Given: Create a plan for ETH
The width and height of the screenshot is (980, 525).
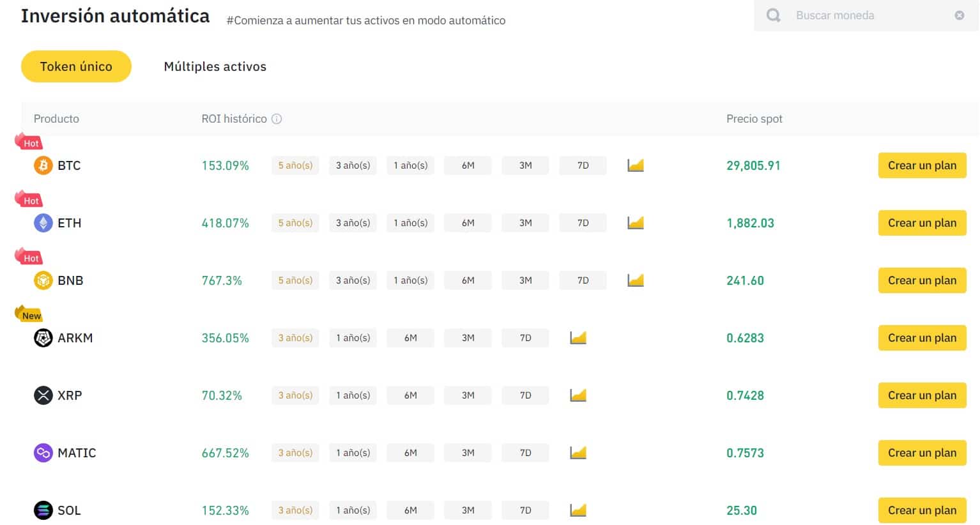Looking at the screenshot, I should click(x=922, y=223).
